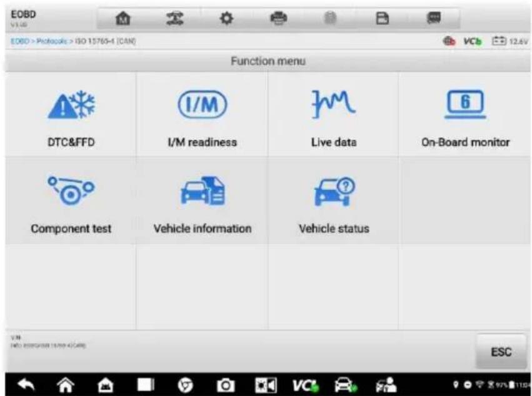532x396 pixels.
Task: Open recent apps square in nav bar
Action: coord(146,385)
